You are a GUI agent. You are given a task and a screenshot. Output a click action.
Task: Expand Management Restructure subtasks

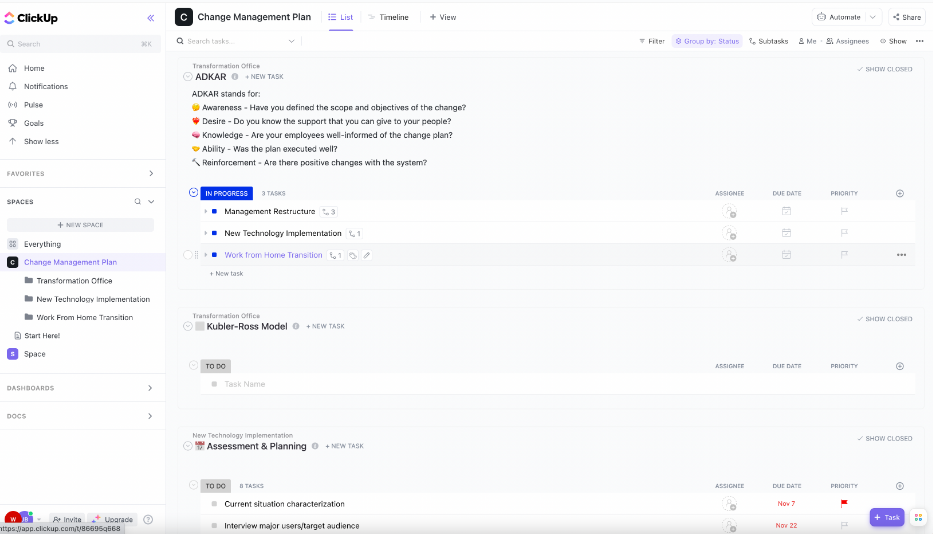pyautogui.click(x=206, y=212)
